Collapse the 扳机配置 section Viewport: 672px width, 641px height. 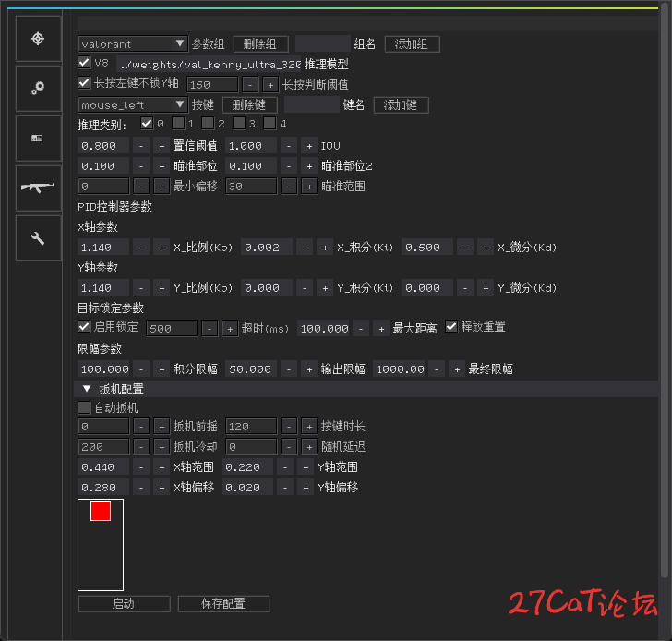coord(87,390)
